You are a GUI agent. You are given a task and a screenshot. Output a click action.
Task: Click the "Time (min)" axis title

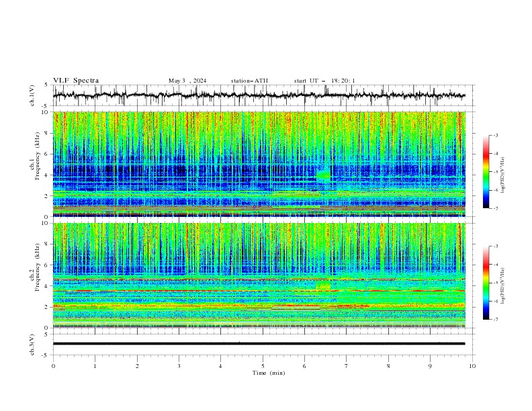tap(269, 373)
